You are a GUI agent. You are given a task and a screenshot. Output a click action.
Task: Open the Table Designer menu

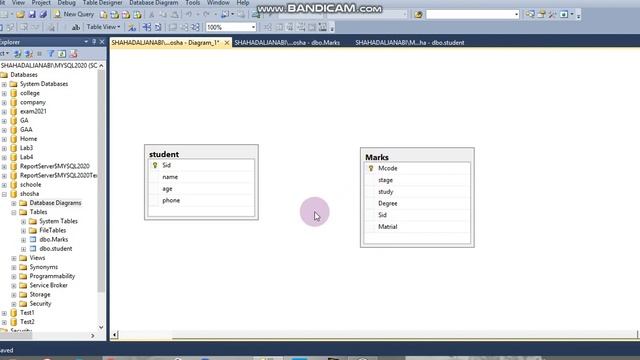click(102, 3)
